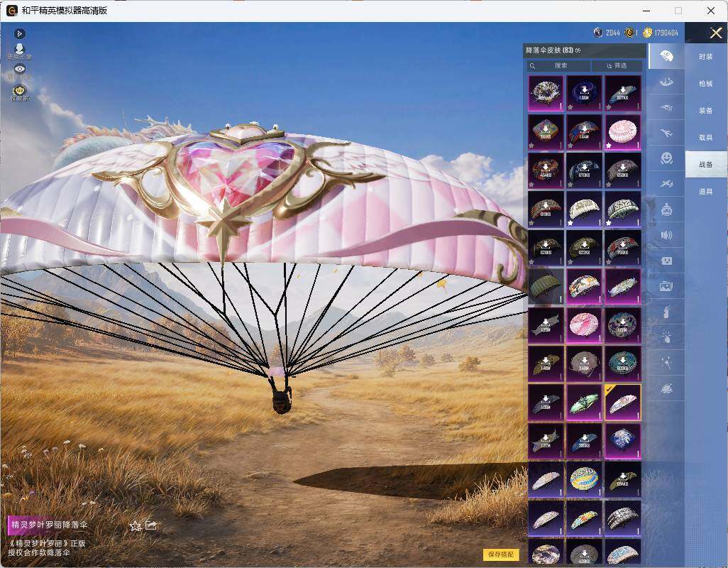This screenshot has height=568, width=728.
Task: Select the pink marbled round parachute thumbnail
Action: point(584,324)
